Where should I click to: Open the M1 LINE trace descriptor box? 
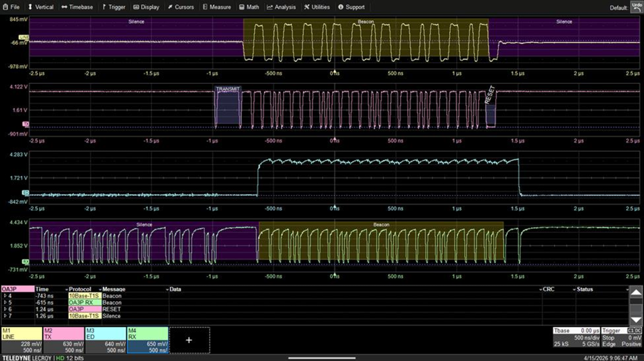(21, 340)
